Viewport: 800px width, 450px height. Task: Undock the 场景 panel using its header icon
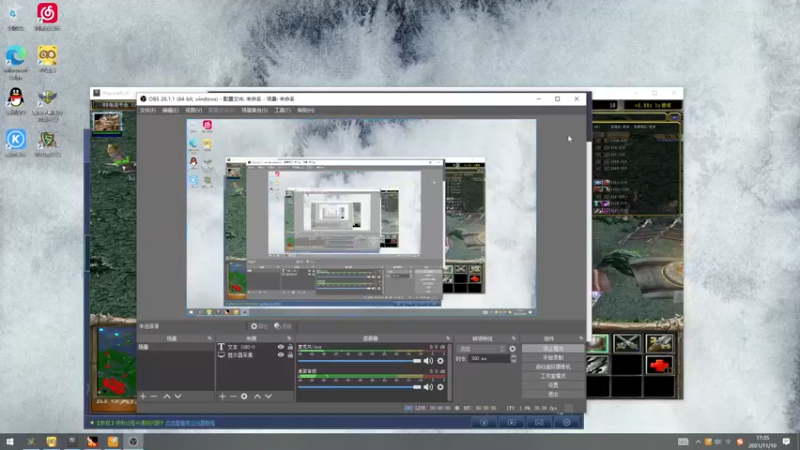click(209, 338)
